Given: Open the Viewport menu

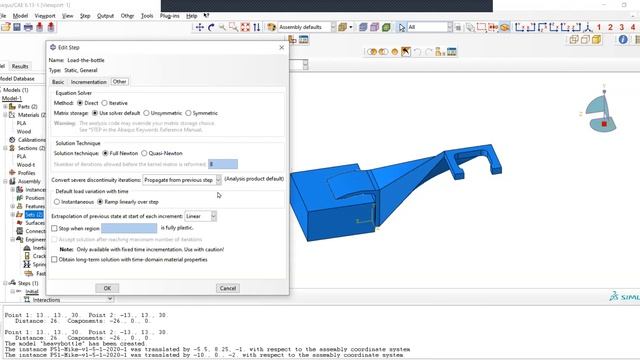Looking at the screenshot, I should [x=44, y=16].
